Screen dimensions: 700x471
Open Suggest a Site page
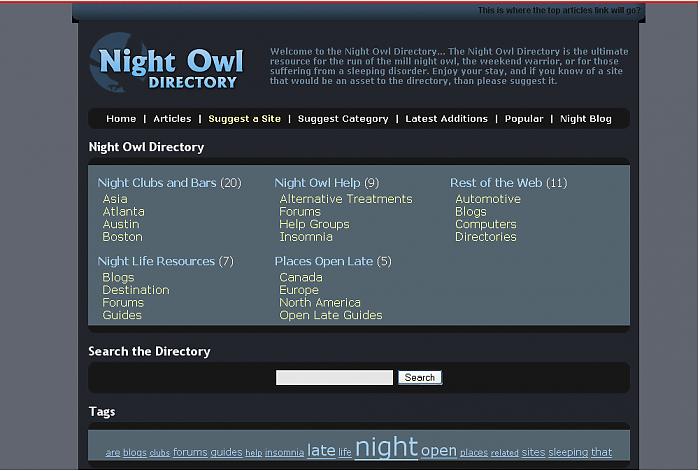point(244,119)
